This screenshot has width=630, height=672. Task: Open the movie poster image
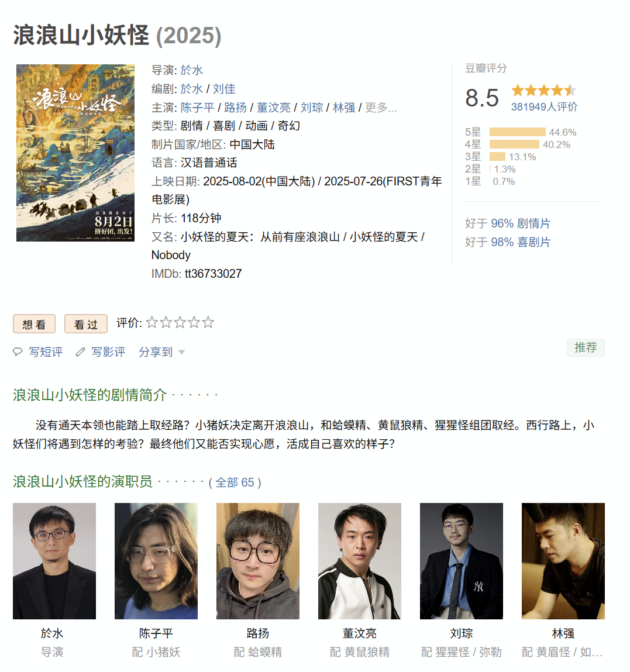point(75,153)
